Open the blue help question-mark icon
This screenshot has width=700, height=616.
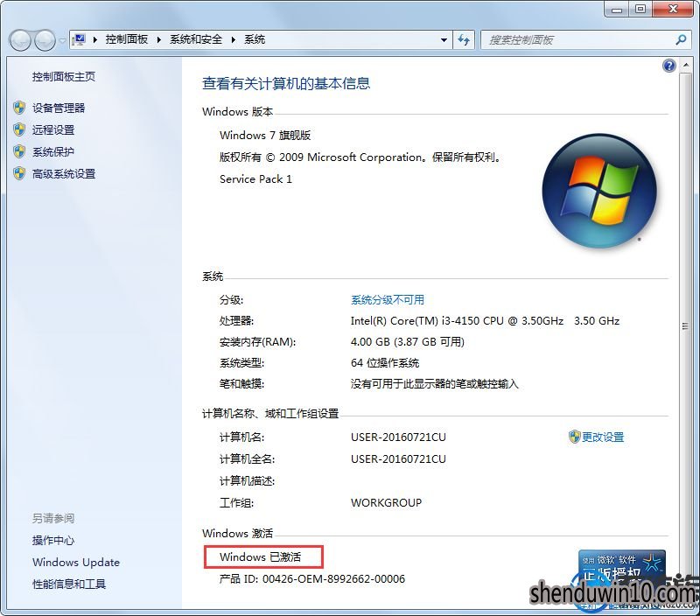tap(668, 66)
